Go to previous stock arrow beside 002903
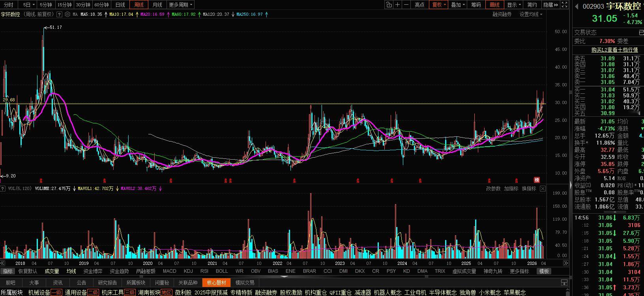Screen dimensions: 644x296 tap(577, 6)
